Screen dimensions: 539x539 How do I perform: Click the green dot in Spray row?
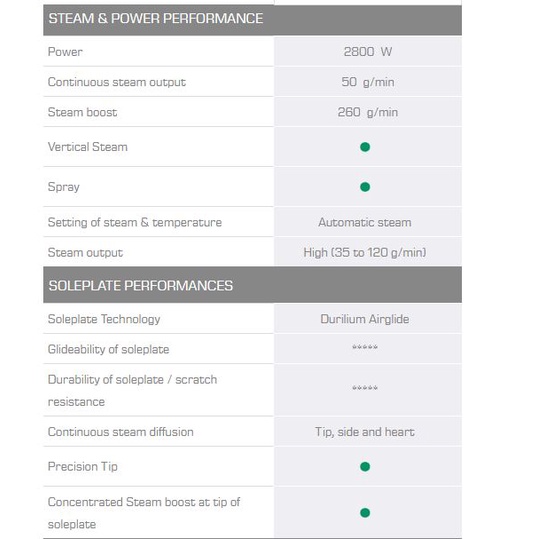tap(365, 187)
